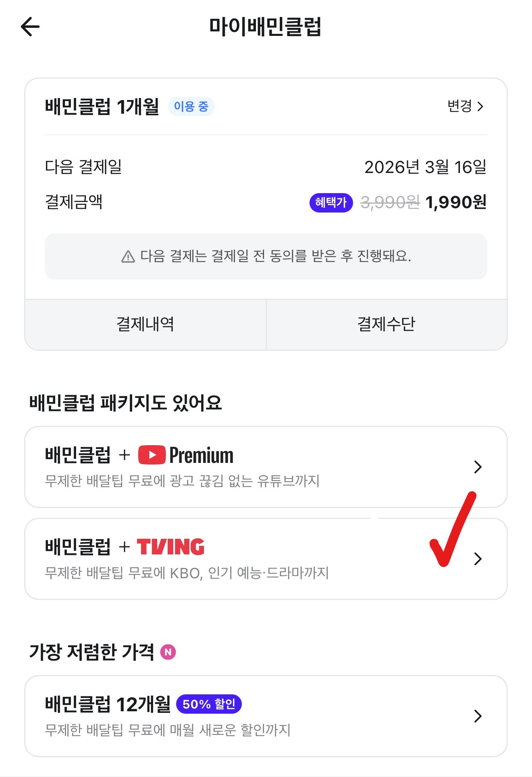Click the pink N new badge
Image resolution: width=532 pixels, height=777 pixels.
(168, 652)
